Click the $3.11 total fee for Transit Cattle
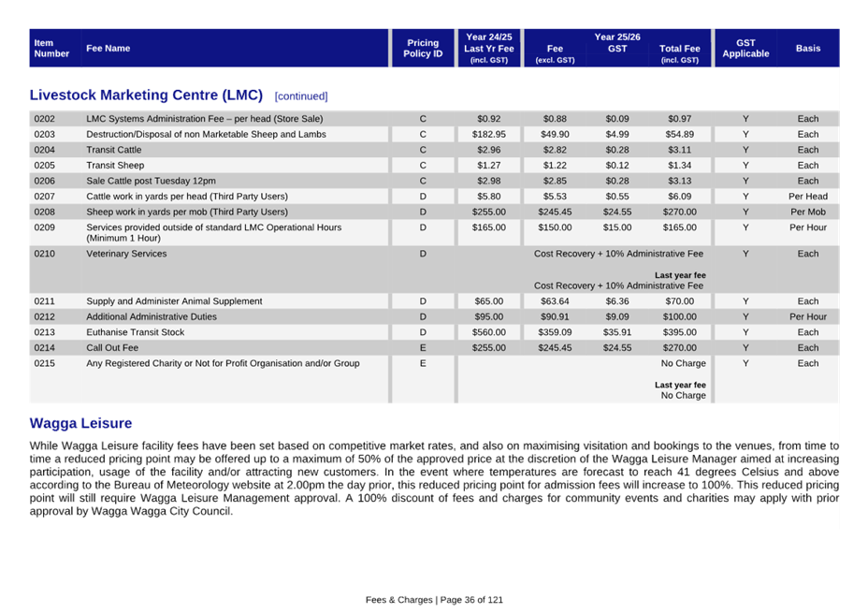The width and height of the screenshot is (868, 614). (x=680, y=150)
